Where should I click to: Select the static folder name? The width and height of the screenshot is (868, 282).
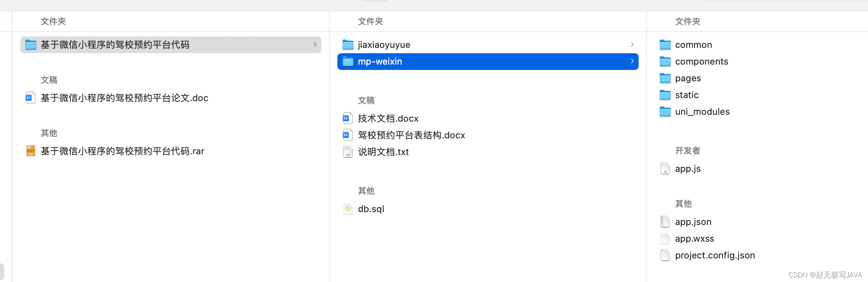687,95
